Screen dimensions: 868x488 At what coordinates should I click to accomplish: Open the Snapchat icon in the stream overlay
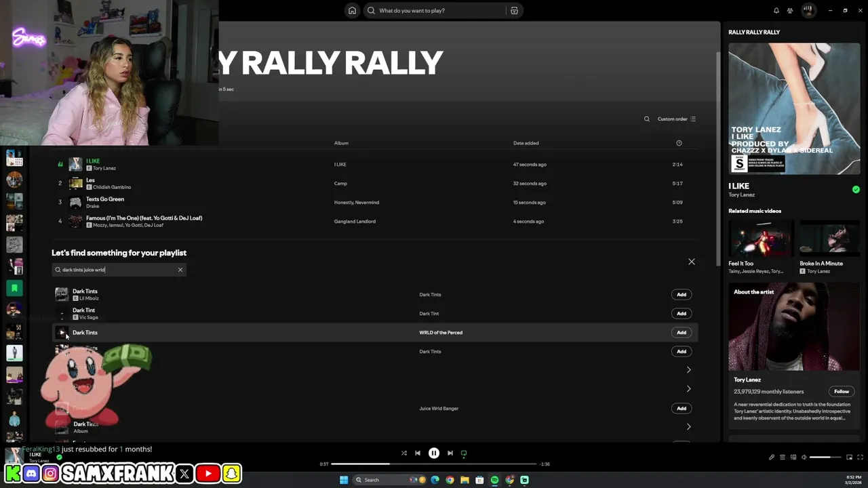click(x=231, y=473)
